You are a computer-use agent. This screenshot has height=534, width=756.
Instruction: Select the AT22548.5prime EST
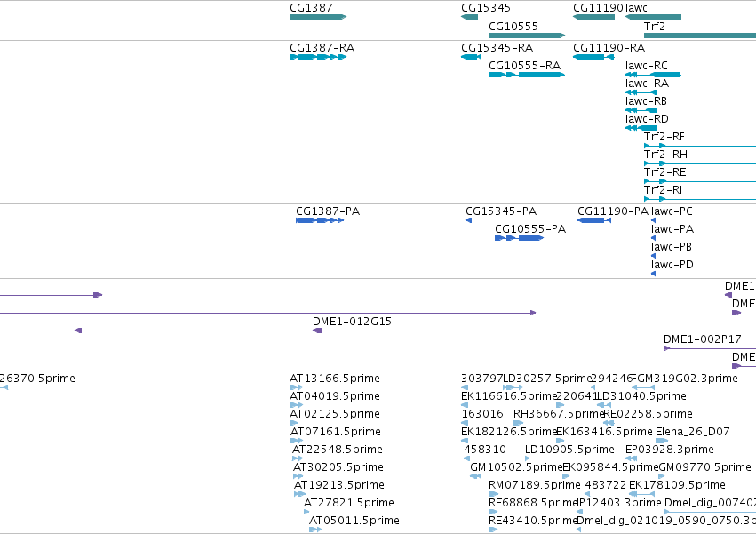pos(298,458)
